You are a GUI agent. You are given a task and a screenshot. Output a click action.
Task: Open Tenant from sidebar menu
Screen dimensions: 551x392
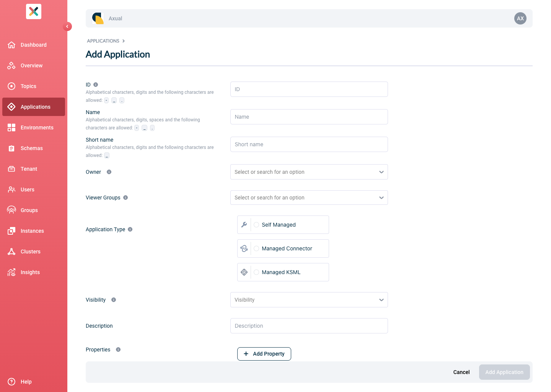(34, 169)
